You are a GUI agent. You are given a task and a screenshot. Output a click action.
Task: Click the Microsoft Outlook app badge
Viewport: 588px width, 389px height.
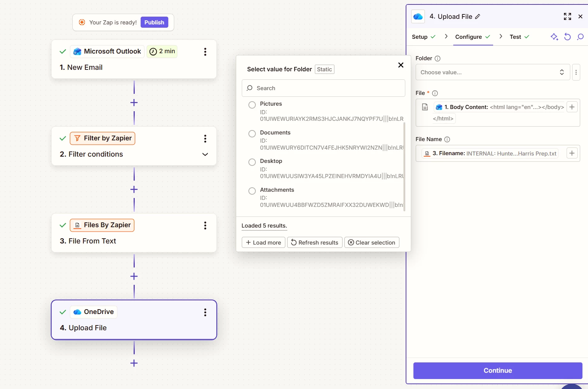tap(107, 51)
